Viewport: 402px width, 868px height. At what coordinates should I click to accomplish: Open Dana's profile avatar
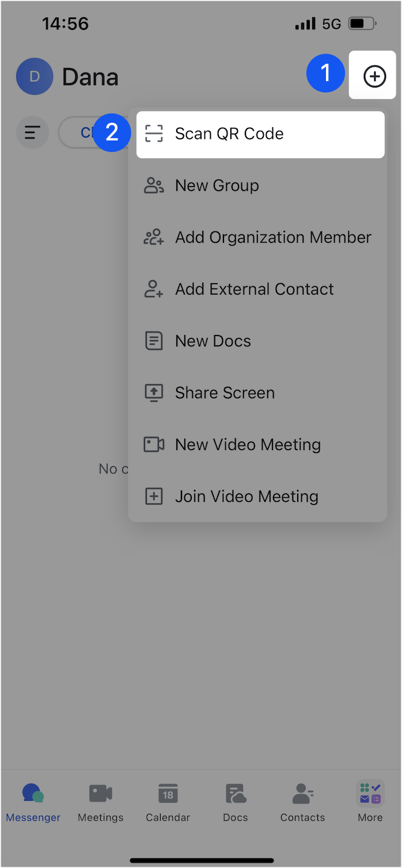pos(34,77)
